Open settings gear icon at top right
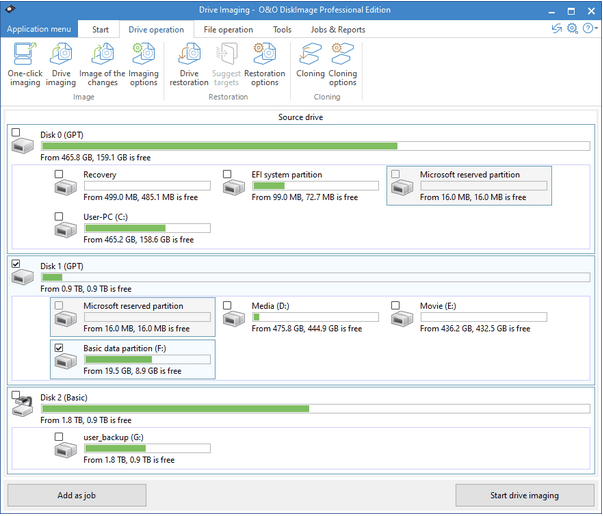 click(x=572, y=28)
